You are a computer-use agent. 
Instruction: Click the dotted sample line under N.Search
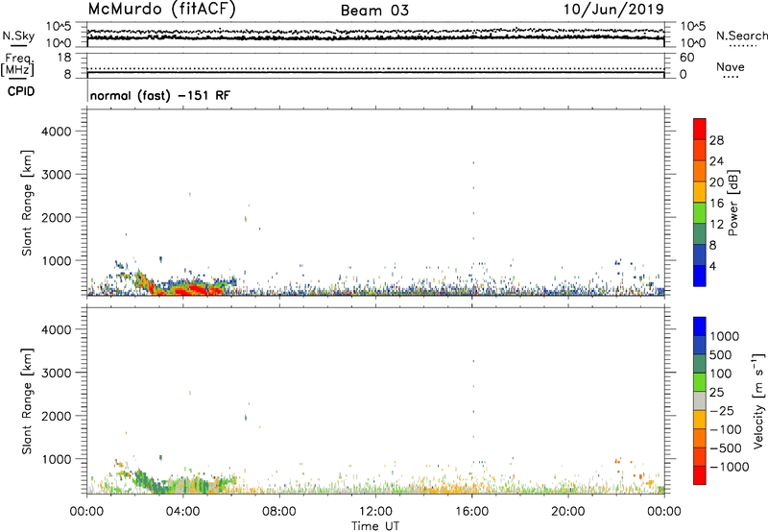pos(743,45)
